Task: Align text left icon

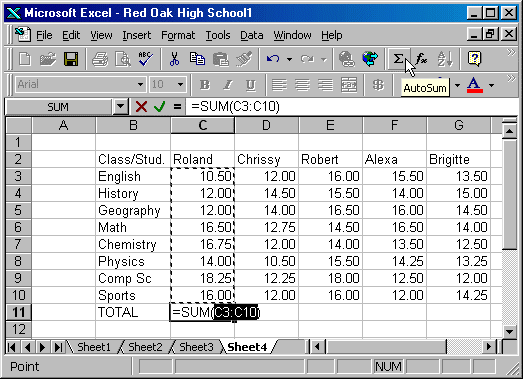Action: coord(279,85)
